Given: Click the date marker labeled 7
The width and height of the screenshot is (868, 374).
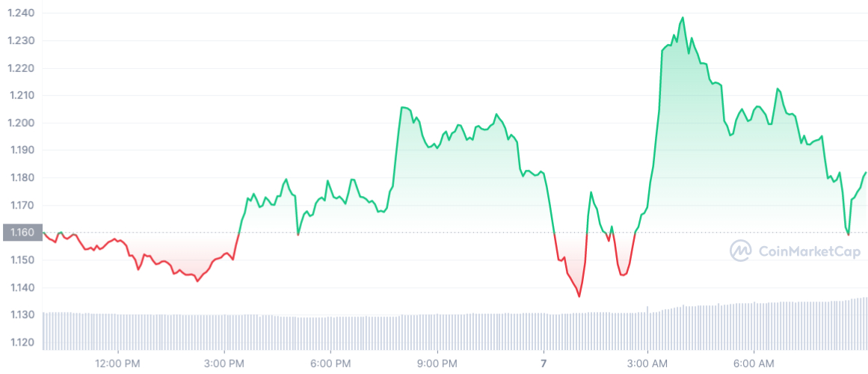Looking at the screenshot, I should pyautogui.click(x=544, y=364).
